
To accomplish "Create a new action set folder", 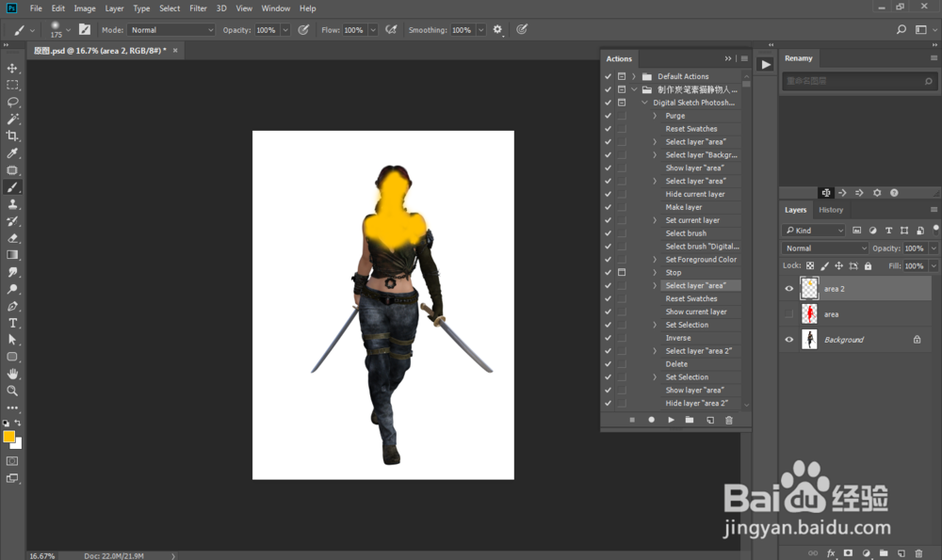I will pos(690,420).
